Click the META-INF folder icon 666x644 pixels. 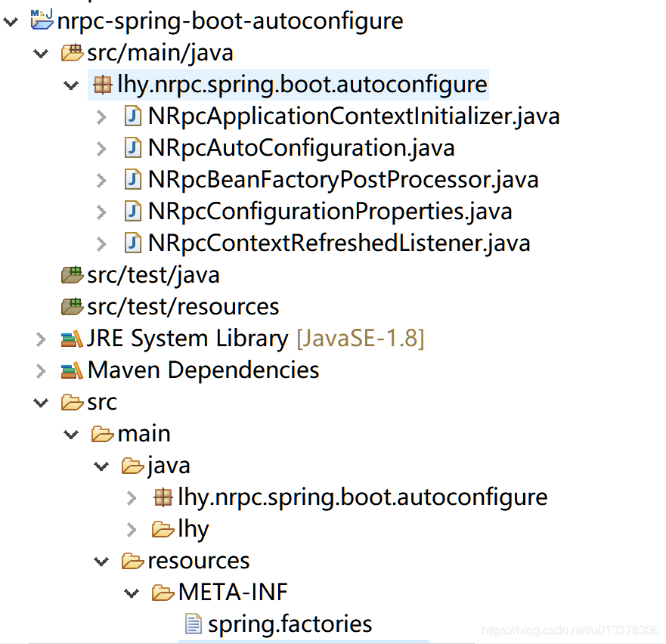coord(163,592)
